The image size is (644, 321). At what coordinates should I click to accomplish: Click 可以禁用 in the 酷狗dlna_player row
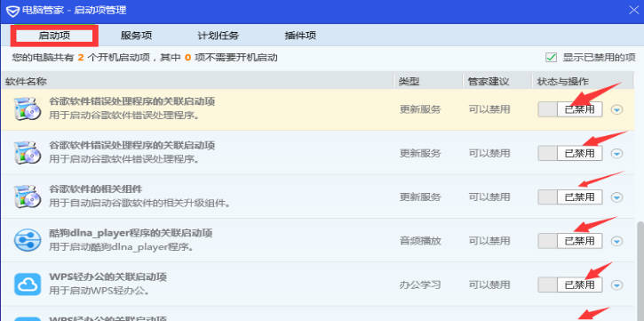[x=489, y=241]
